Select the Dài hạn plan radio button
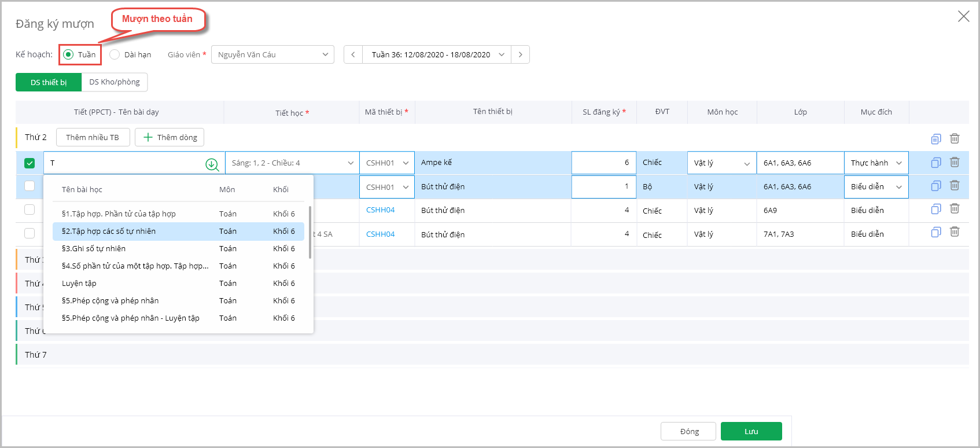 (x=115, y=54)
